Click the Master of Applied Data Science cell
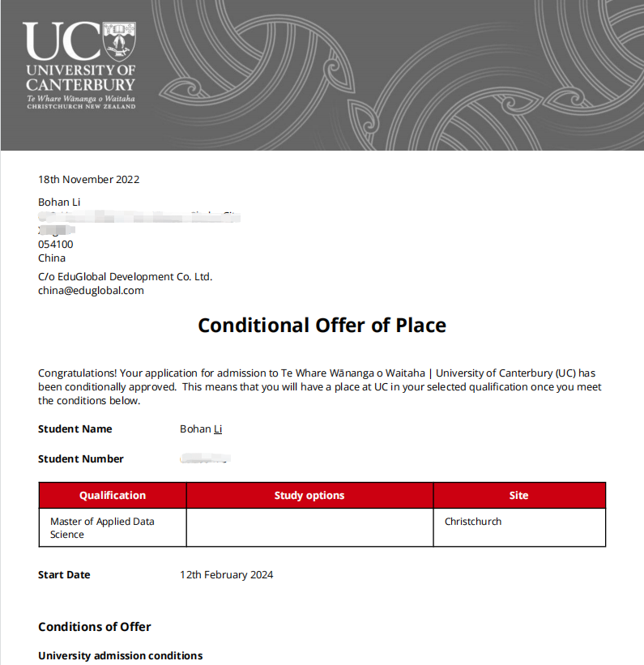 [102, 527]
